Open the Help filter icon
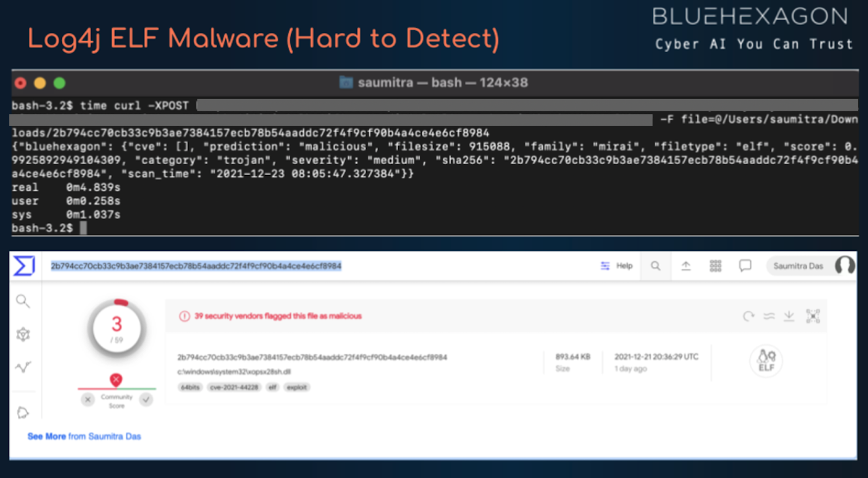This screenshot has height=478, width=868. [605, 266]
